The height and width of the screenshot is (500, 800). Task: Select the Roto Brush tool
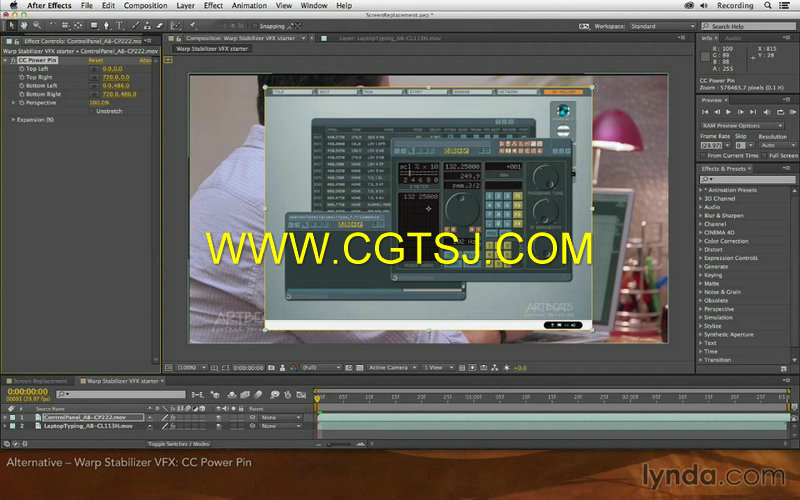click(176, 25)
